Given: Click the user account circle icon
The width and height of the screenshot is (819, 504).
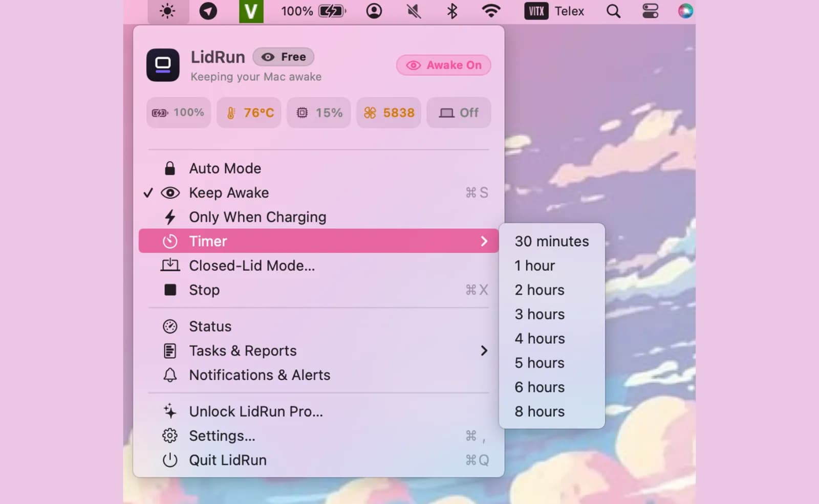Looking at the screenshot, I should pos(374,11).
